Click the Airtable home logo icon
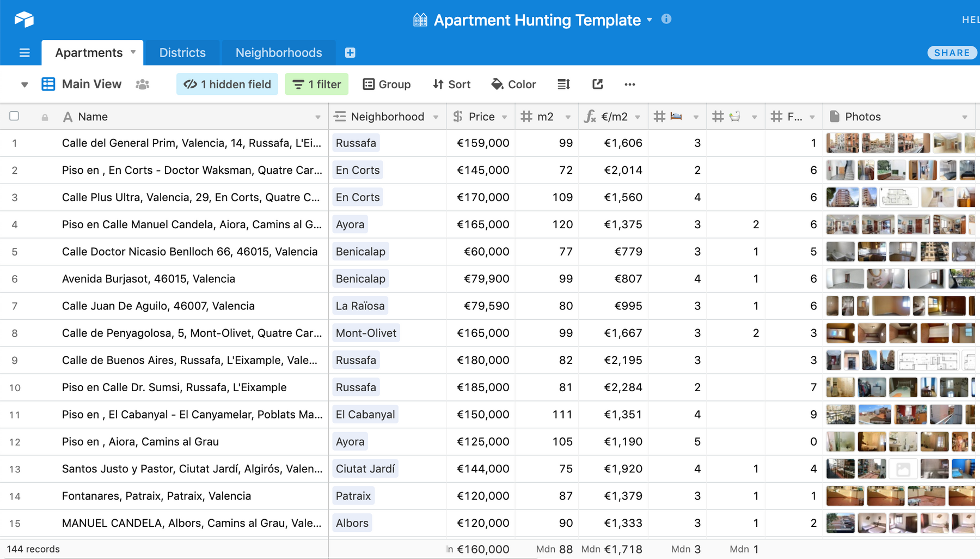Image resolution: width=980 pixels, height=559 pixels. coord(24,20)
